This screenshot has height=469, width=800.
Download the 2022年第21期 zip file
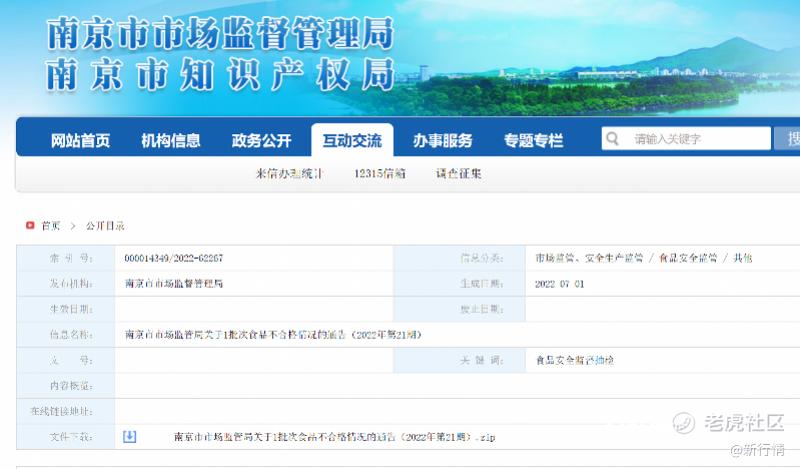334,437
